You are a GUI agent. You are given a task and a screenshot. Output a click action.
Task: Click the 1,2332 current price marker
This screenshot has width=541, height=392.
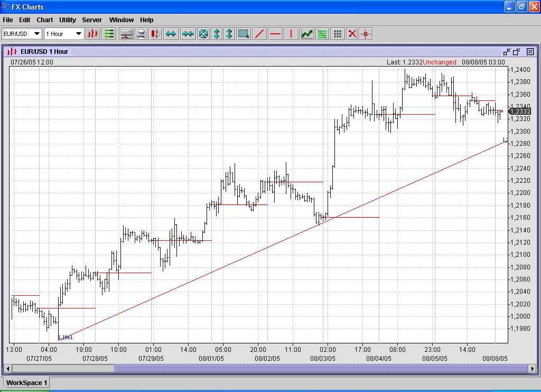click(520, 111)
